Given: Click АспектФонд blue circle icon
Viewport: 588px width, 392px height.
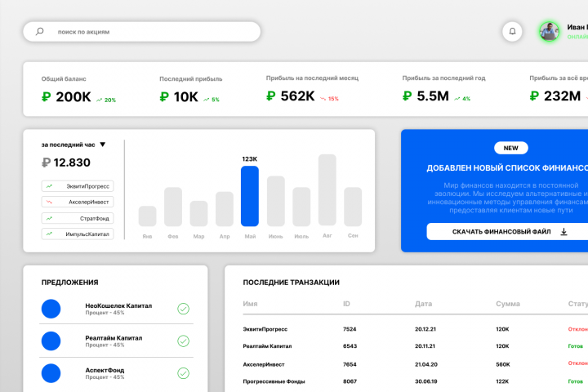Looking at the screenshot, I should (51, 373).
